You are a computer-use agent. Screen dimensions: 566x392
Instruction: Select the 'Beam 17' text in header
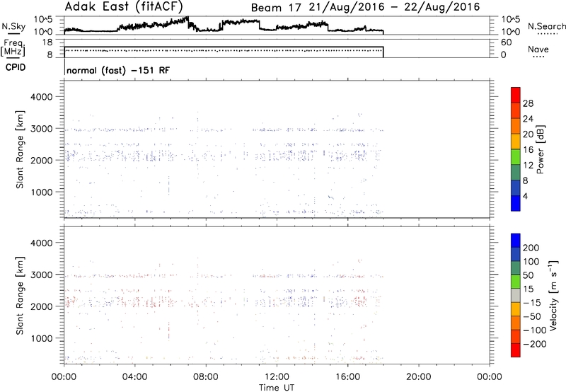[x=276, y=7]
